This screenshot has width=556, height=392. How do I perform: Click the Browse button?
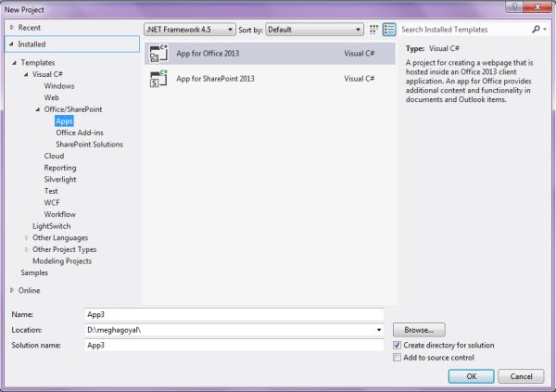[419, 330]
